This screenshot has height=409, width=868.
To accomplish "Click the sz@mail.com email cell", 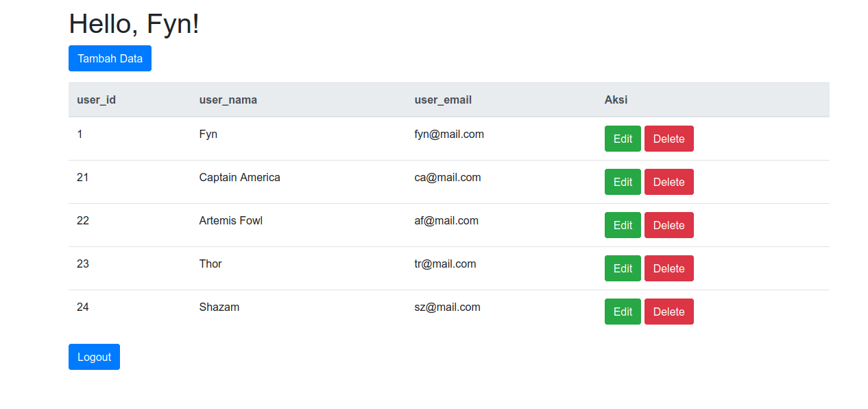I will 447,307.
